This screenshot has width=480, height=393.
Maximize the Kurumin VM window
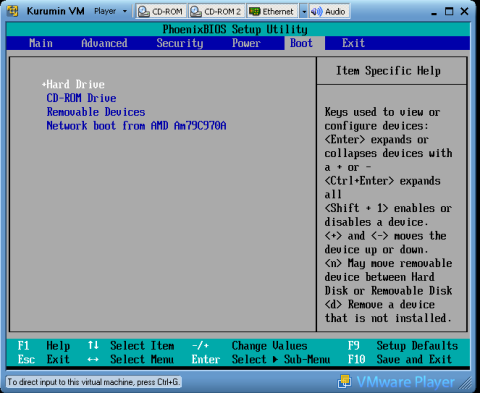point(449,12)
